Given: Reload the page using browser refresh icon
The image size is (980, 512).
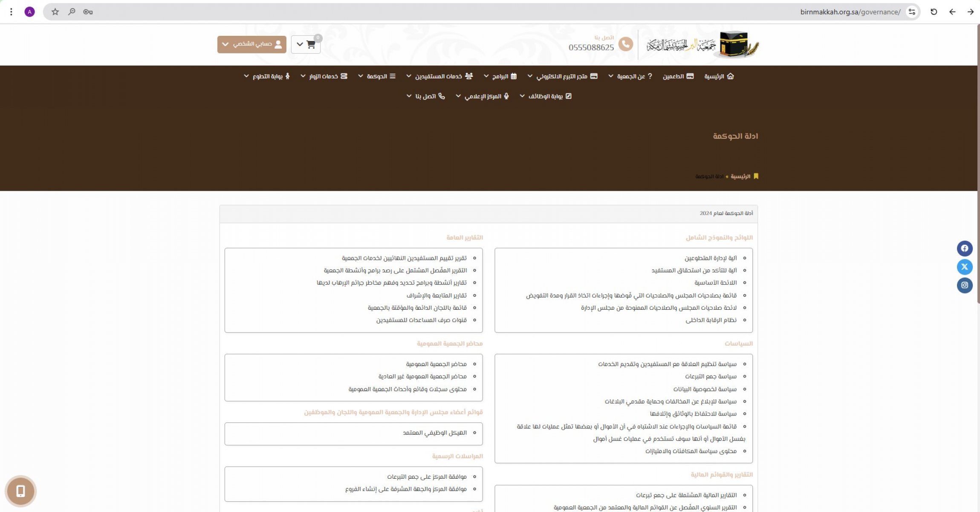Looking at the screenshot, I should tap(934, 12).
